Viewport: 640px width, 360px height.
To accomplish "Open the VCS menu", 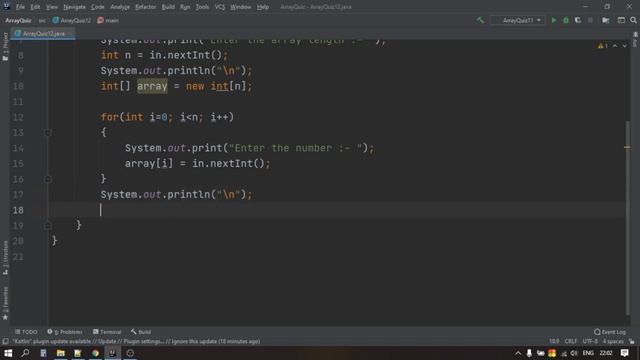I will pyautogui.click(x=220, y=7).
